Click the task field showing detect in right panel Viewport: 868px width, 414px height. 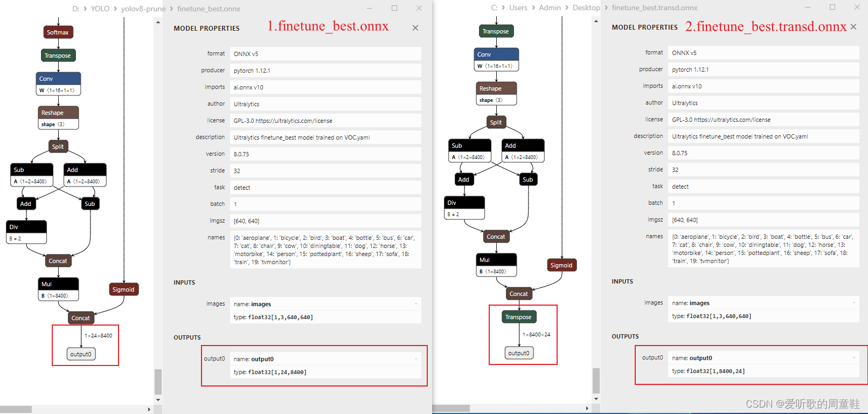tap(763, 187)
